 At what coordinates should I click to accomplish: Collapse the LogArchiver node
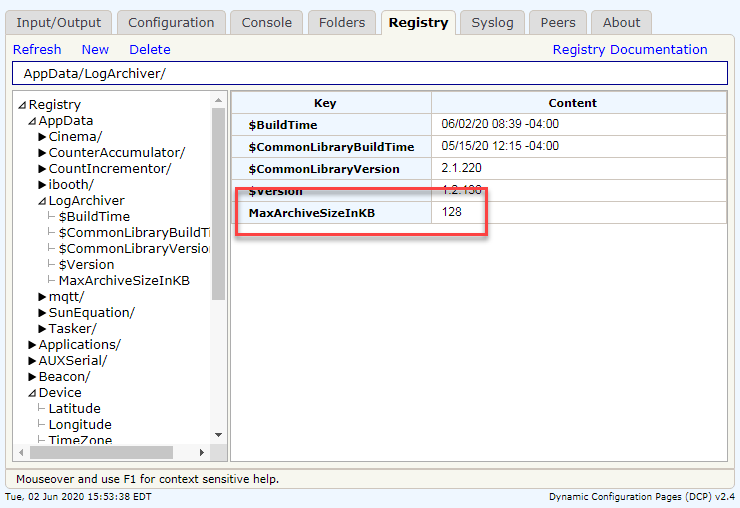click(x=42, y=201)
